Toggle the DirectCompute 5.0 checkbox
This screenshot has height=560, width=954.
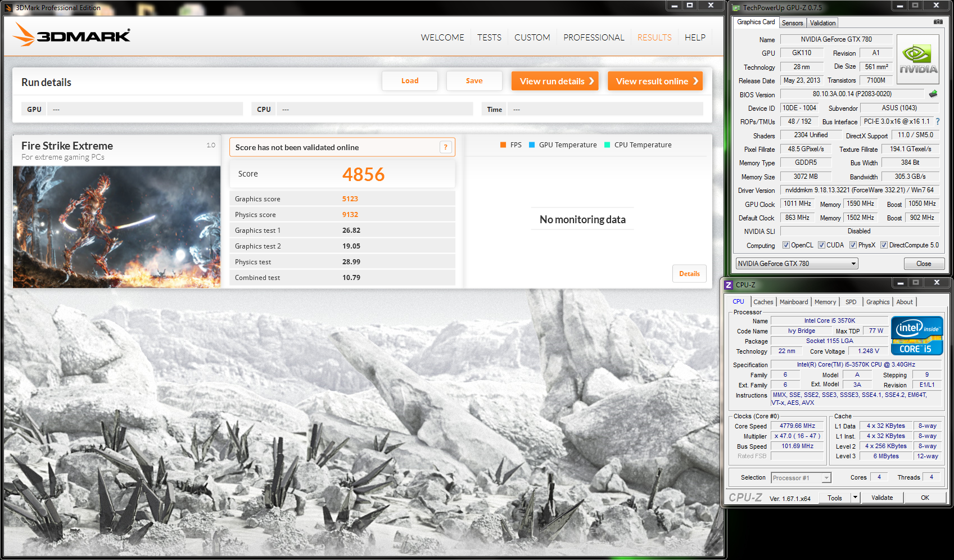click(884, 245)
